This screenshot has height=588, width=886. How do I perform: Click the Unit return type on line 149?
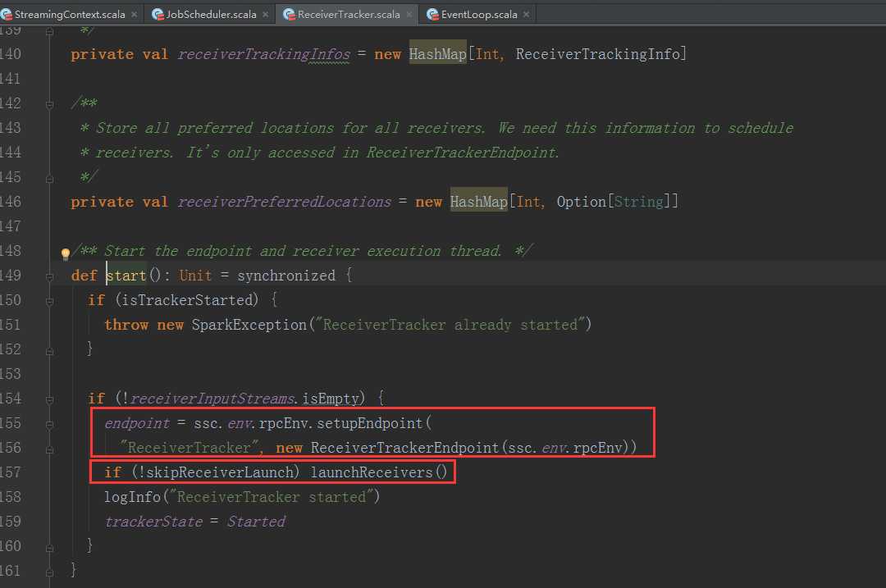pos(195,276)
